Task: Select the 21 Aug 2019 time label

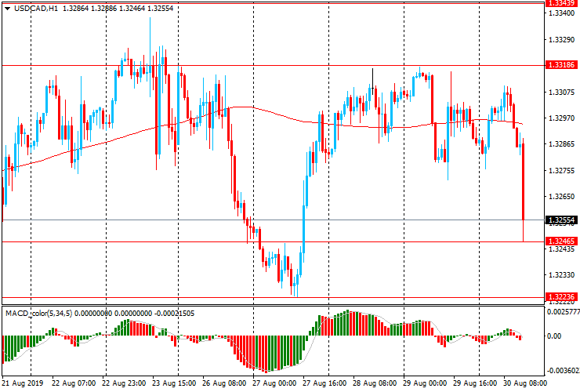Action: [23, 383]
